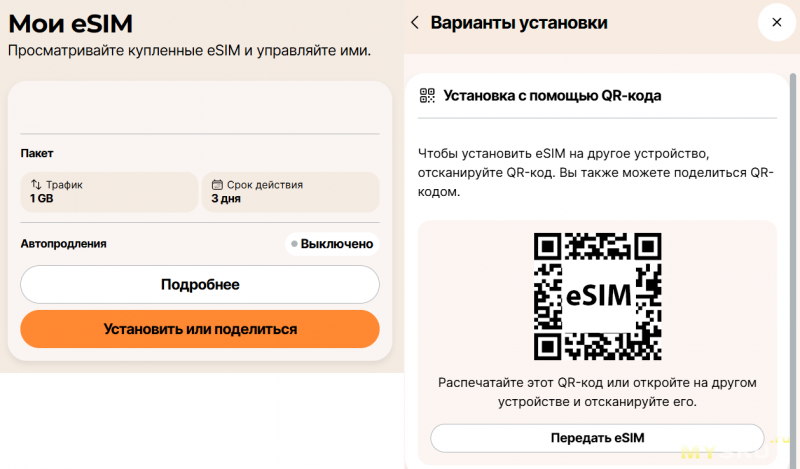
Task: Open details with the Подробнее button
Action: (200, 285)
